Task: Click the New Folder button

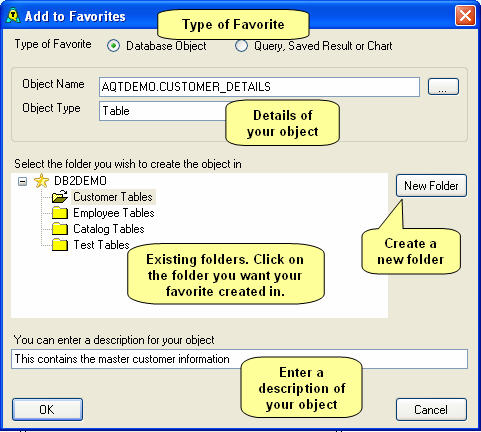Action: pyautogui.click(x=431, y=185)
